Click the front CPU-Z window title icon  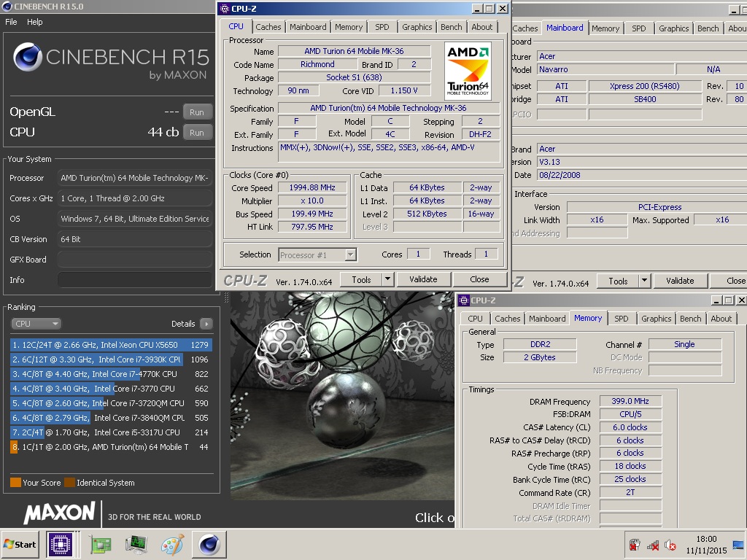point(225,9)
